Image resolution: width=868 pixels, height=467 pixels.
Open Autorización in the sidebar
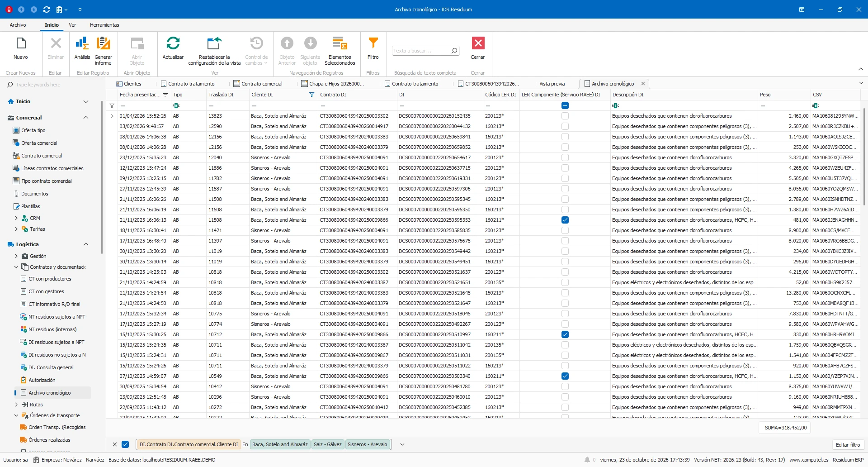(x=42, y=380)
